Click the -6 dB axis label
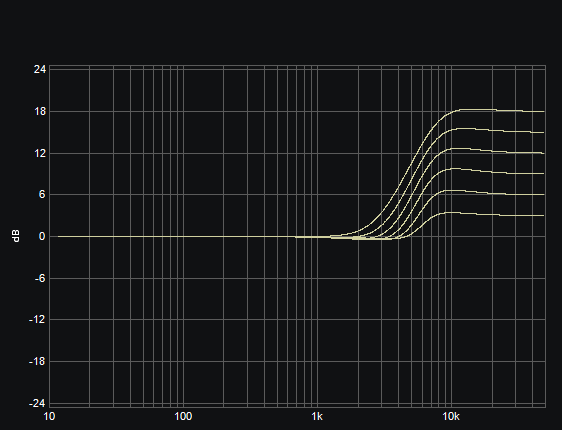 tap(40, 278)
